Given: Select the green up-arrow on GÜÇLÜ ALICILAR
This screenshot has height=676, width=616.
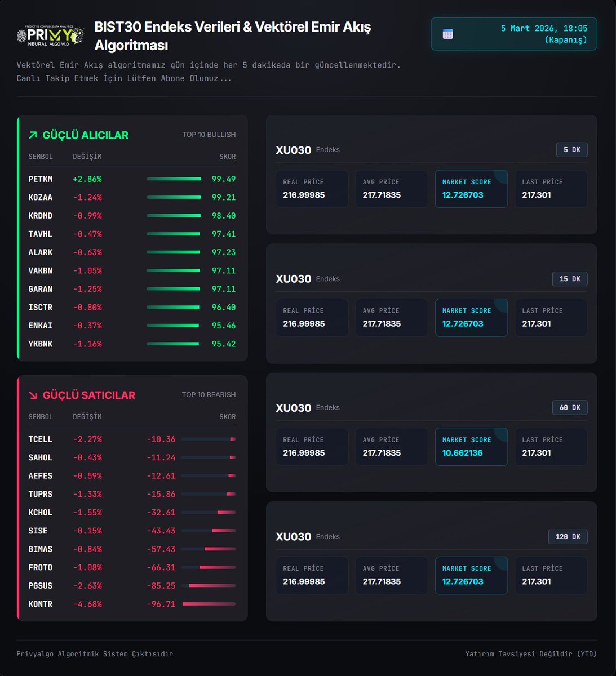Looking at the screenshot, I should click(33, 135).
